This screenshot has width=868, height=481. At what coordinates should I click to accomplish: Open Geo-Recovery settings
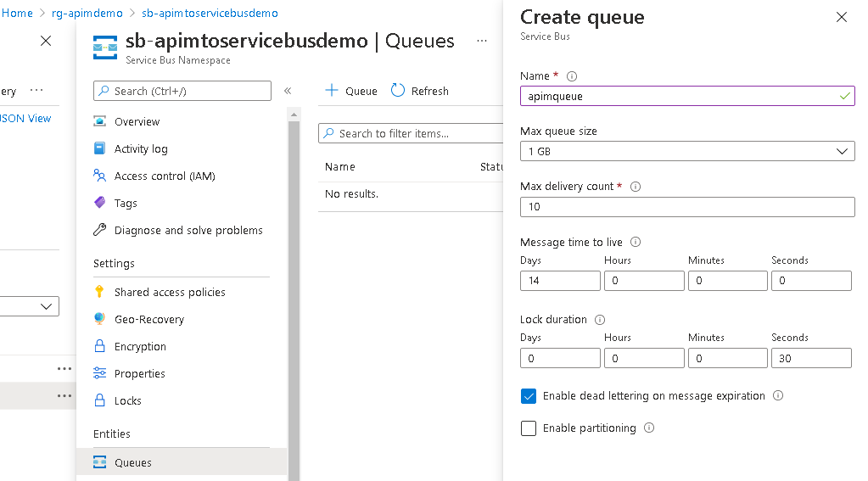[149, 319]
